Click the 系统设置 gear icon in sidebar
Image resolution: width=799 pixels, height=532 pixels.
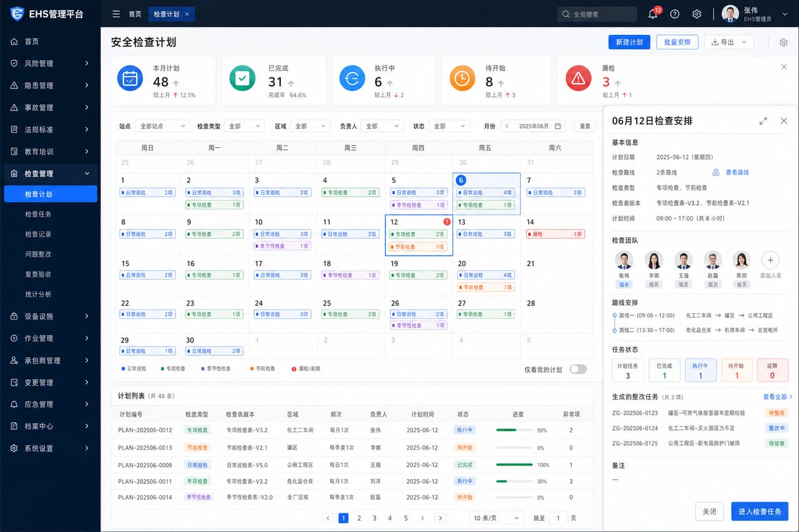pos(14,448)
